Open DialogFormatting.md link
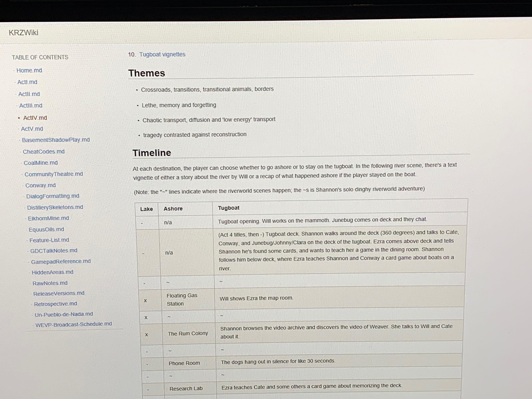Viewport: 532px width, 399px height. 53,196
